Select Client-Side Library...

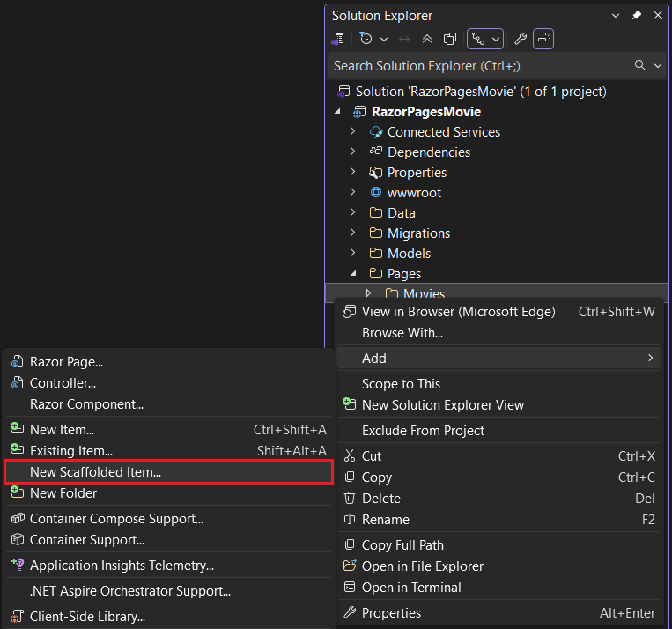168,617
